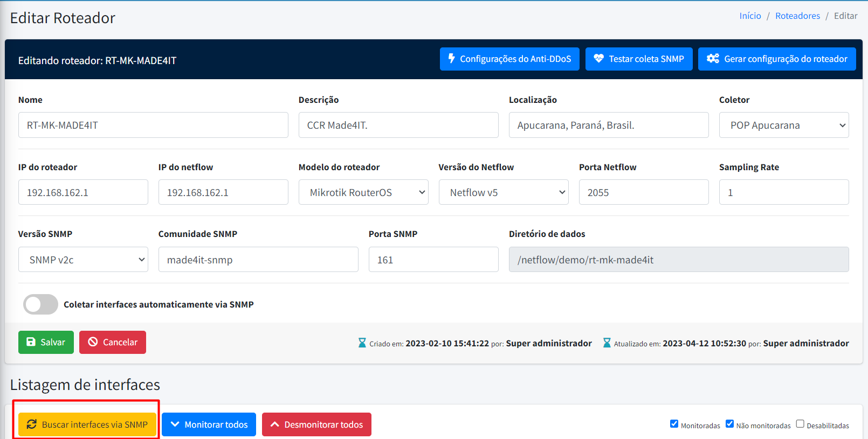Click the refresh icon on Buscar interfaces button

(x=32, y=424)
